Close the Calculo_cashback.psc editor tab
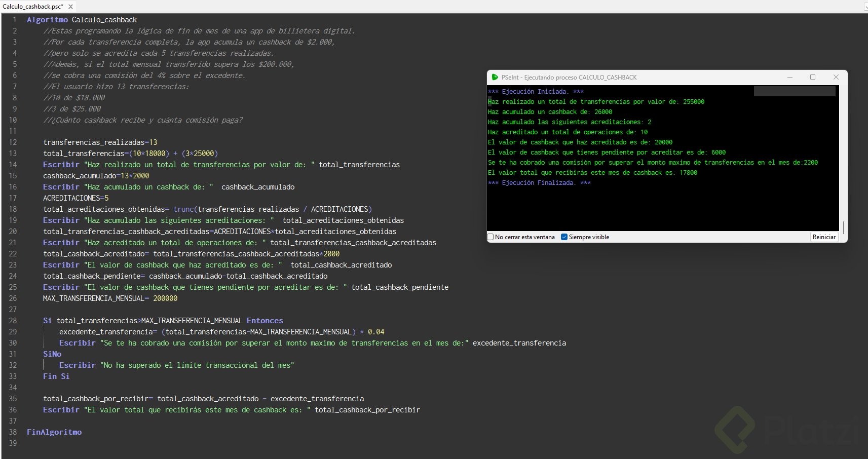The height and width of the screenshot is (459, 868). 70,7
